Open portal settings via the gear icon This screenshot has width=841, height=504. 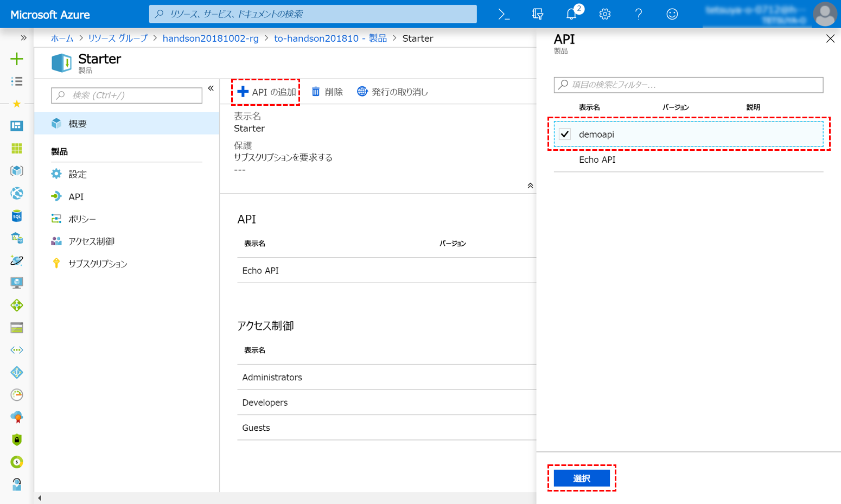[604, 14]
